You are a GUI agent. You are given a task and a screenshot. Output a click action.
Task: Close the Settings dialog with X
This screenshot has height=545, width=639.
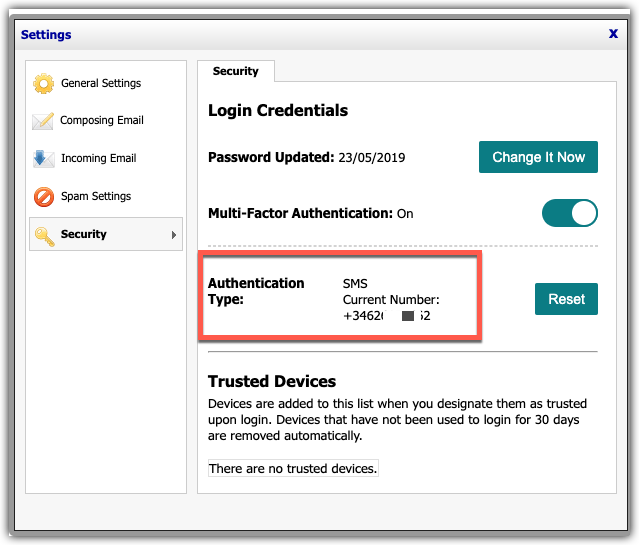[613, 34]
